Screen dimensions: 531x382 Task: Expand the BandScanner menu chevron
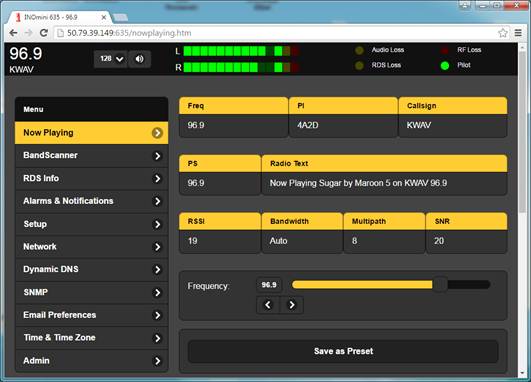[157, 156]
